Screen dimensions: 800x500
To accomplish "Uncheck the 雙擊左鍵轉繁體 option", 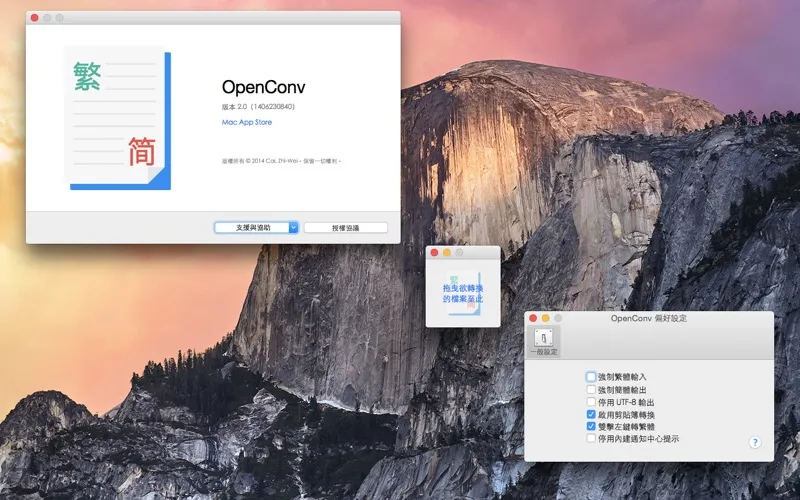I will [x=591, y=426].
